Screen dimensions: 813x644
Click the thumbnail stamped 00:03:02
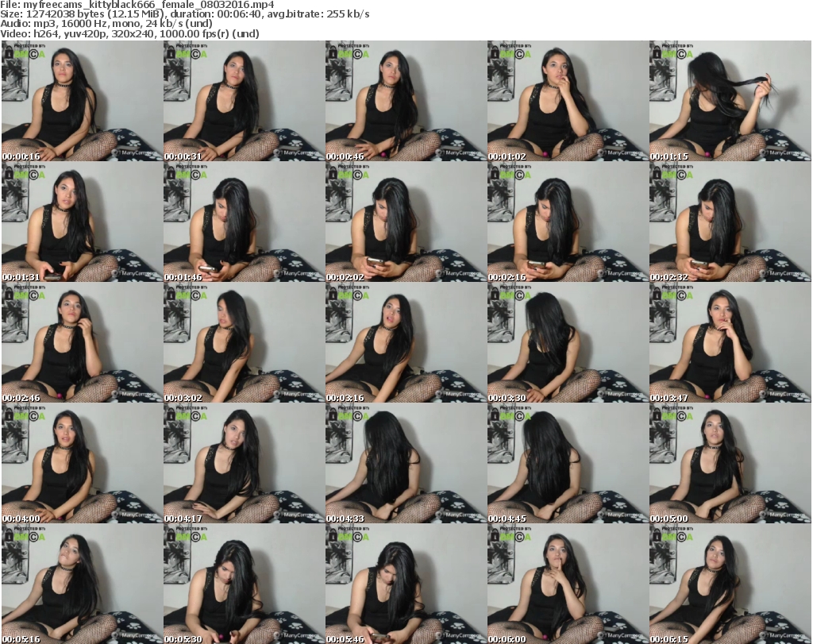[x=245, y=342]
